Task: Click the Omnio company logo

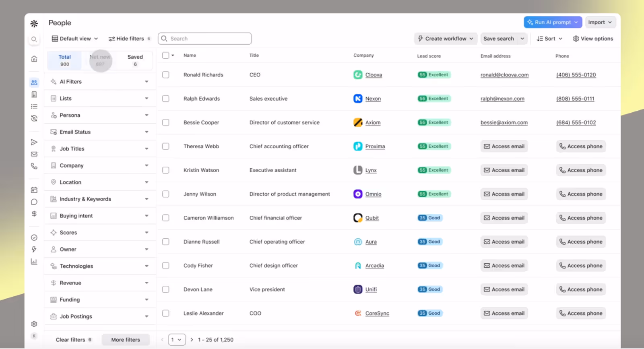Action: point(358,194)
